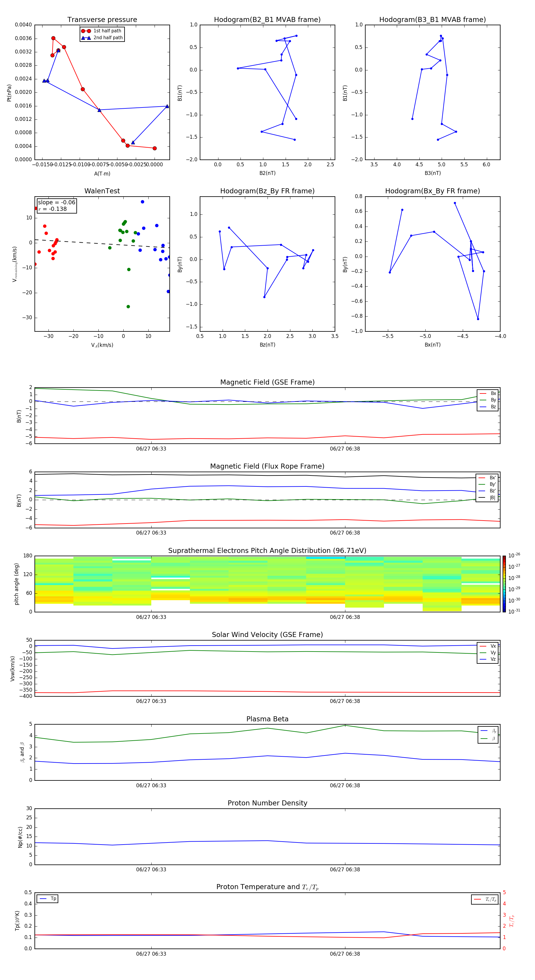Select By in the GSE magnetic field legend

click(488, 400)
